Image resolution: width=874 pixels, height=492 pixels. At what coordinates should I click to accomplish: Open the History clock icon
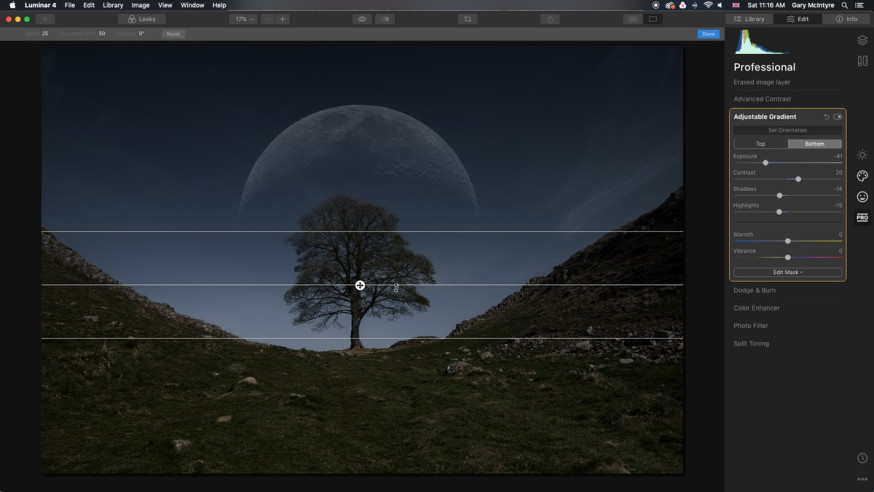(862, 458)
